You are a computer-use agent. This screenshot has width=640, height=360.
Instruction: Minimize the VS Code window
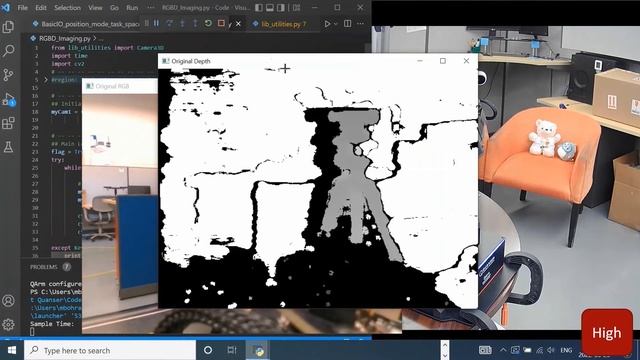(x=315, y=7)
